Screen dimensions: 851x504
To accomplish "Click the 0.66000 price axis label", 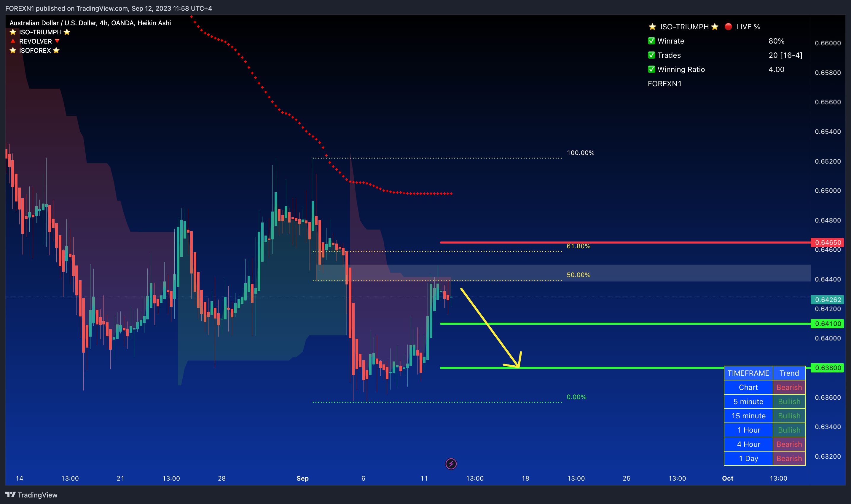I will (x=828, y=43).
